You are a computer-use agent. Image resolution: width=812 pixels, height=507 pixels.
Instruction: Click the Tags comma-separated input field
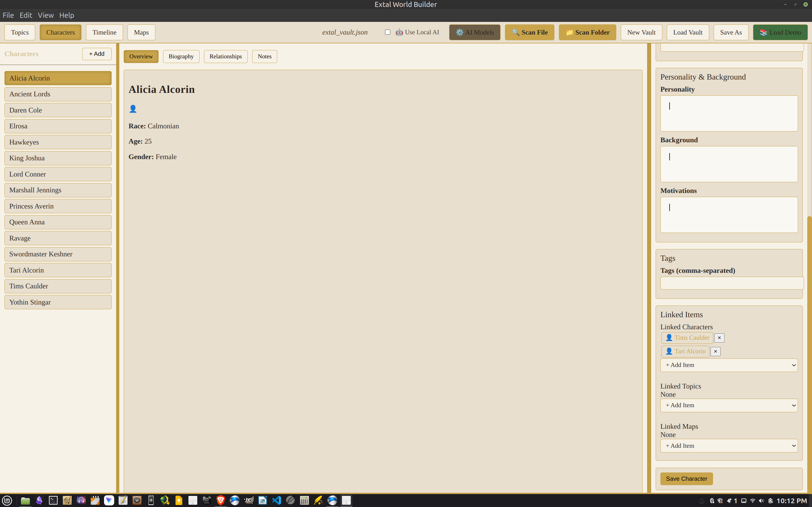[x=731, y=283]
